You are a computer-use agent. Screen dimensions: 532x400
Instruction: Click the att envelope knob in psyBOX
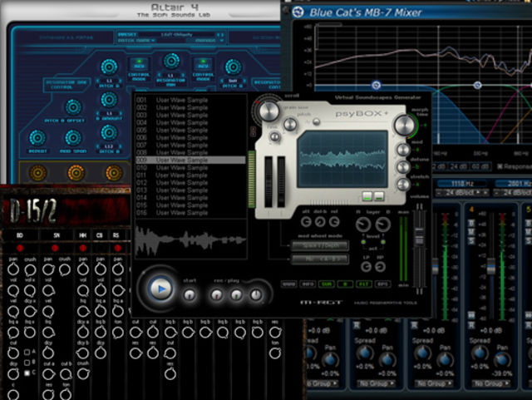pos(306,222)
